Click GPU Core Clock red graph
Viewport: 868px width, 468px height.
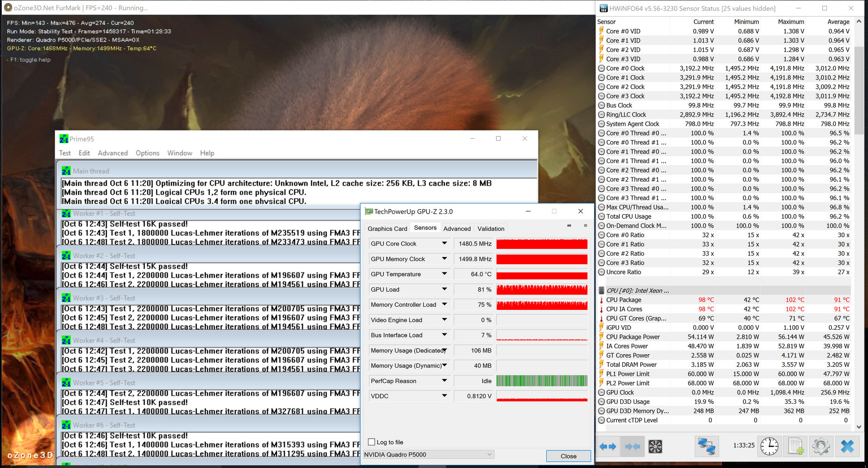pyautogui.click(x=542, y=244)
